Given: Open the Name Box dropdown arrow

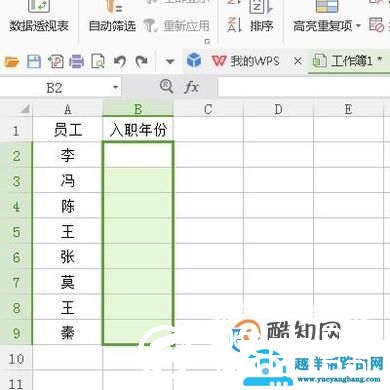Looking at the screenshot, I should (116, 88).
